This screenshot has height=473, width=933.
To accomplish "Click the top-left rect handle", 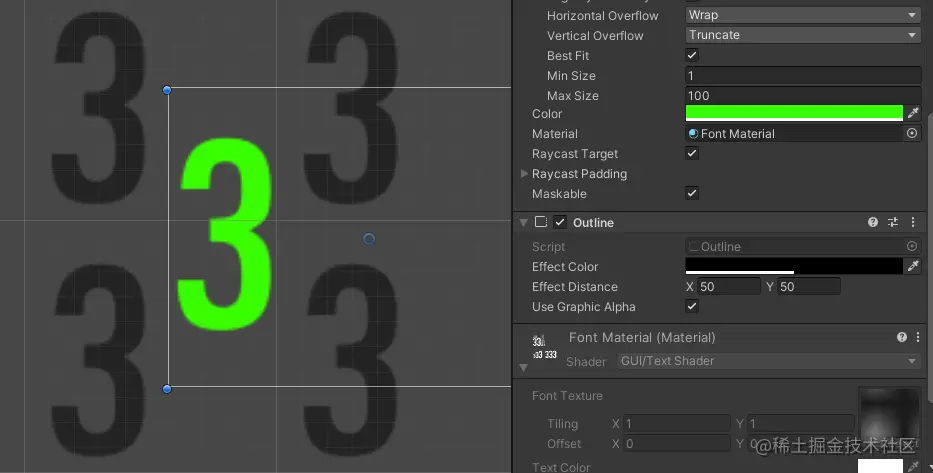I will click(x=167, y=90).
